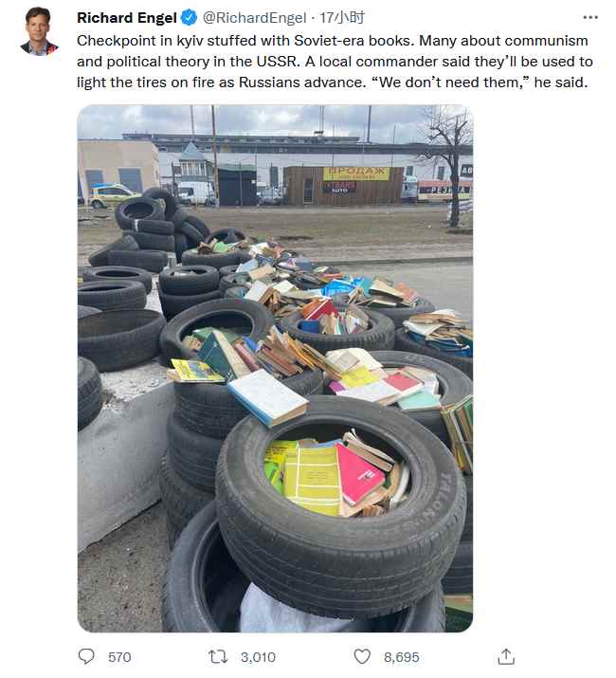616x678 pixels.
Task: Click the yellow taxi car in photo
Action: (x=110, y=195)
